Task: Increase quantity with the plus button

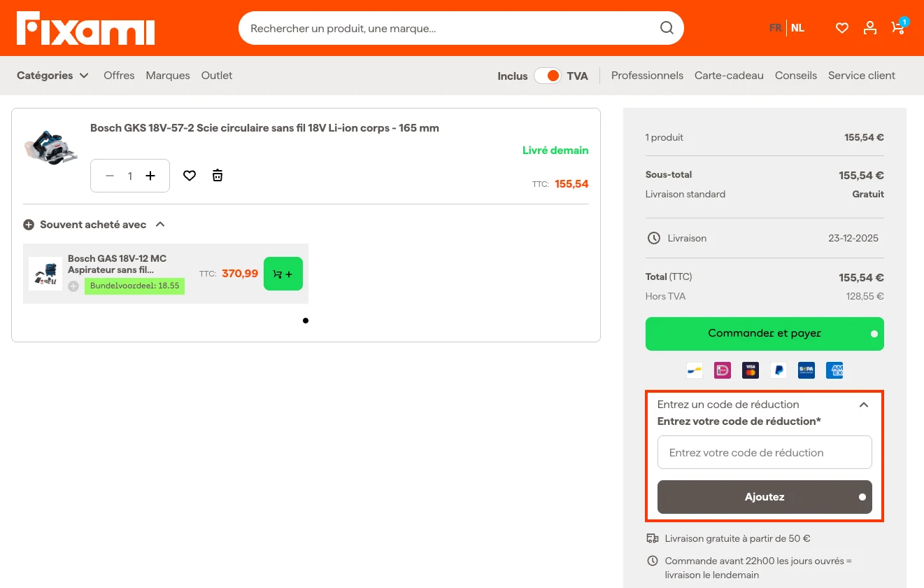Action: point(150,176)
